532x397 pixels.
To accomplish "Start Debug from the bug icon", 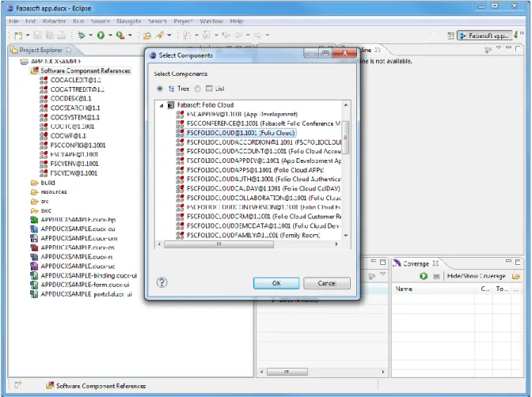I will pos(82,35).
